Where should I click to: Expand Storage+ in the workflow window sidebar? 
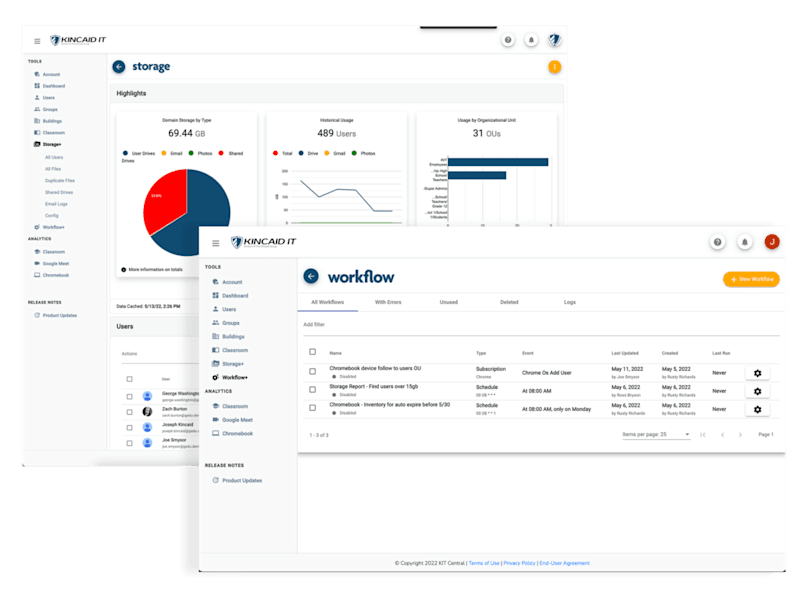[x=228, y=364]
